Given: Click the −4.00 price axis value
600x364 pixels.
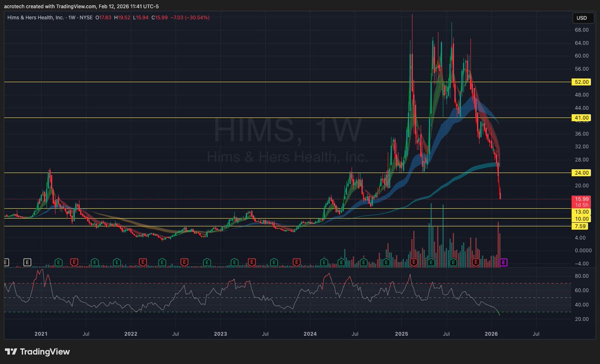Looking at the screenshot, I should point(581,264).
